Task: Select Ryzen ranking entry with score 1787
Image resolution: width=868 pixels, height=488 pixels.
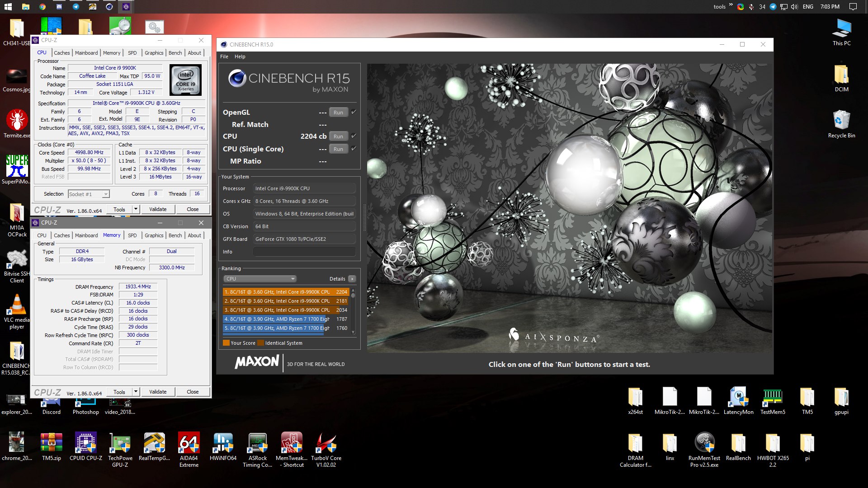Action: 285,319
